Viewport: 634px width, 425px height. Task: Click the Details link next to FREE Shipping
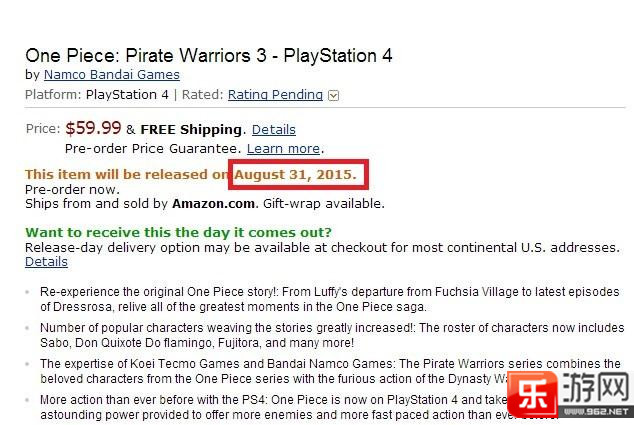click(274, 129)
